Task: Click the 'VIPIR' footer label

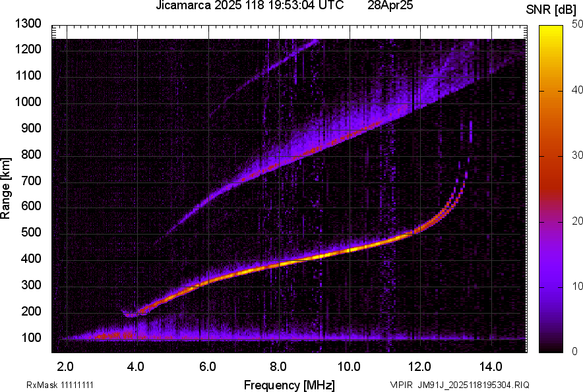Action: click(x=401, y=385)
